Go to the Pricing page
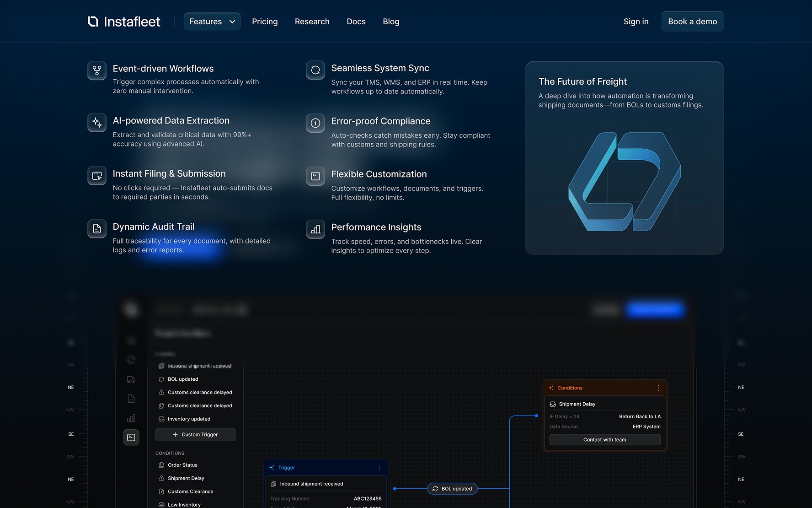The image size is (812, 508). 265,22
